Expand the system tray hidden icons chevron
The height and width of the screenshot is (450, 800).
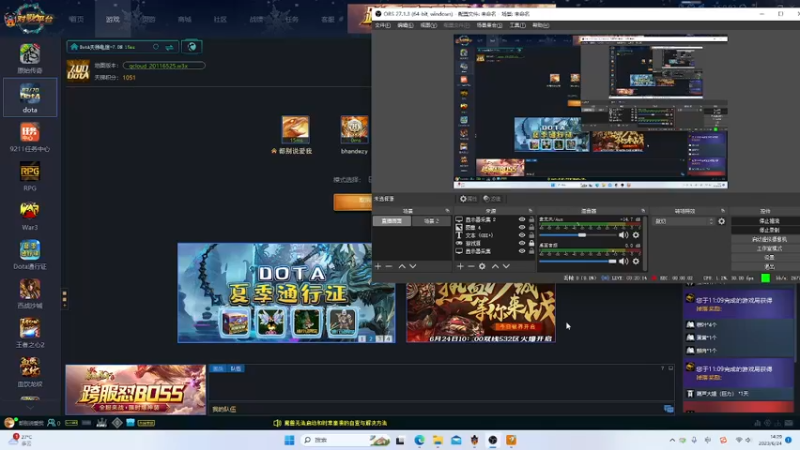tap(672, 440)
